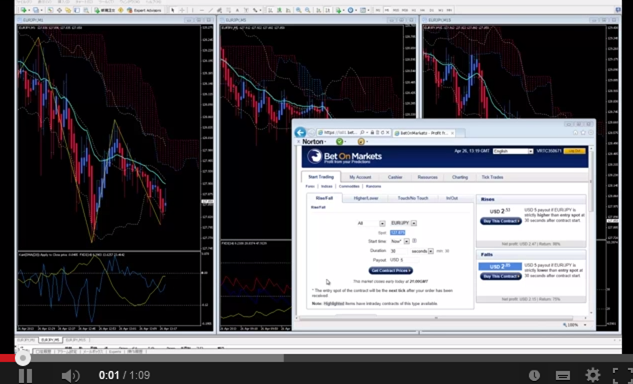Click the browser back arrow button
Screen dimensions: 633x384
click(300, 132)
